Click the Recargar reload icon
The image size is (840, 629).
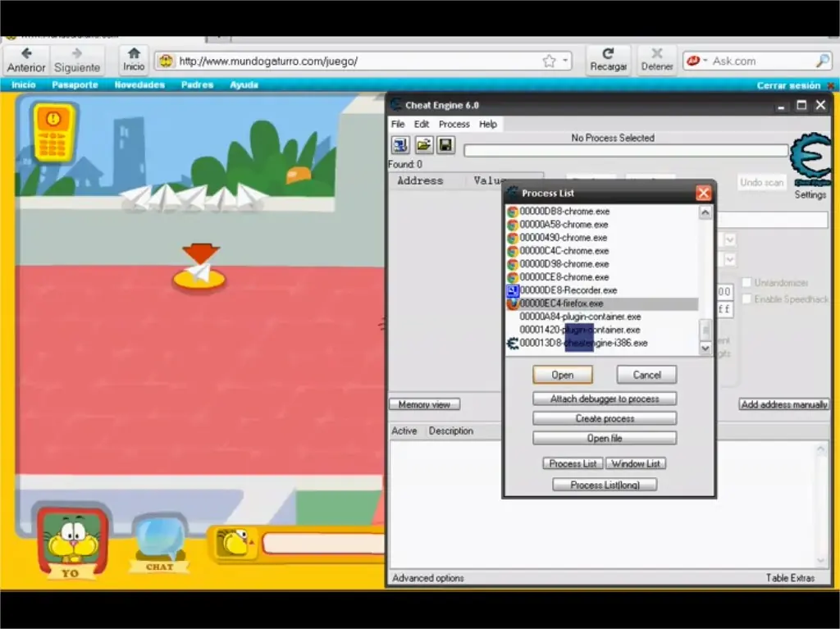pos(608,53)
